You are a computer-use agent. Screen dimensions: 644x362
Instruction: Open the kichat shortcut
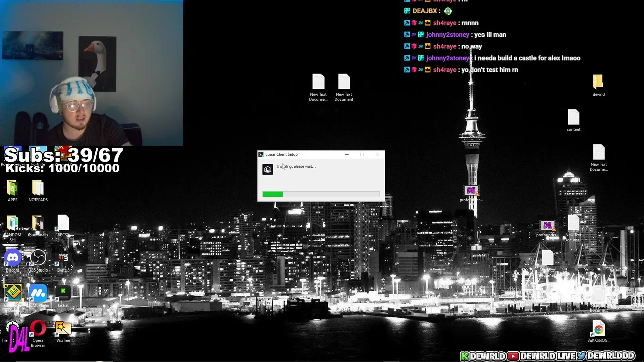[x=63, y=296]
